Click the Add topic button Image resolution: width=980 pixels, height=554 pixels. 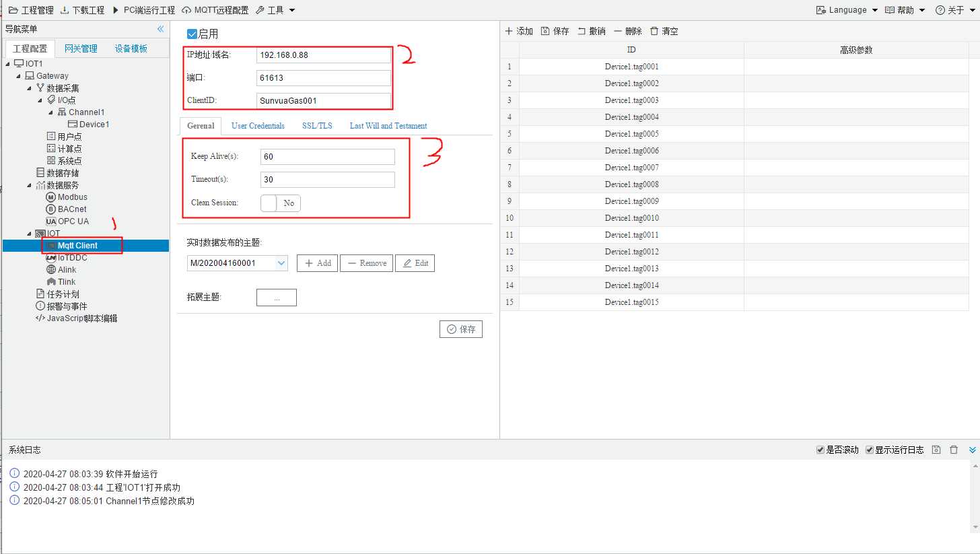[318, 263]
